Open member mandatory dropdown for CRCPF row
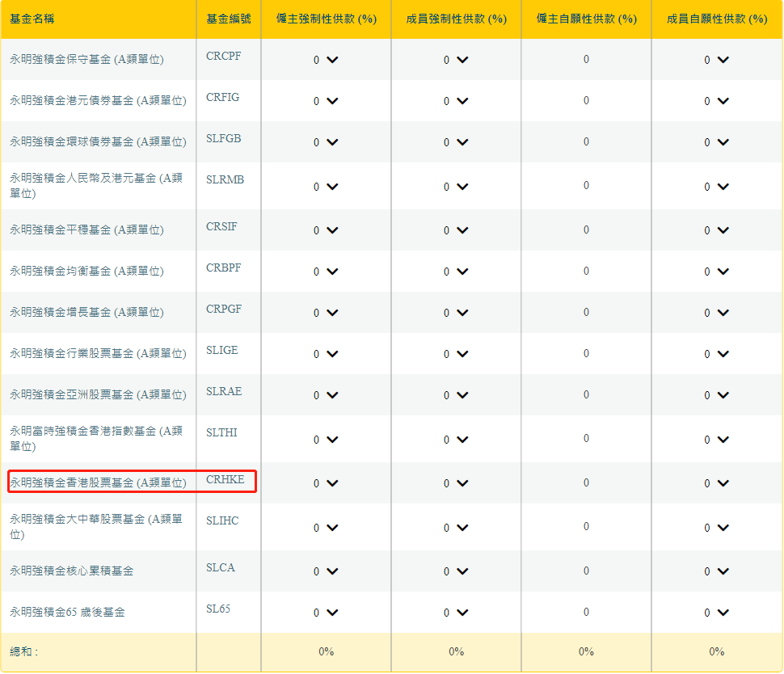 tap(456, 60)
